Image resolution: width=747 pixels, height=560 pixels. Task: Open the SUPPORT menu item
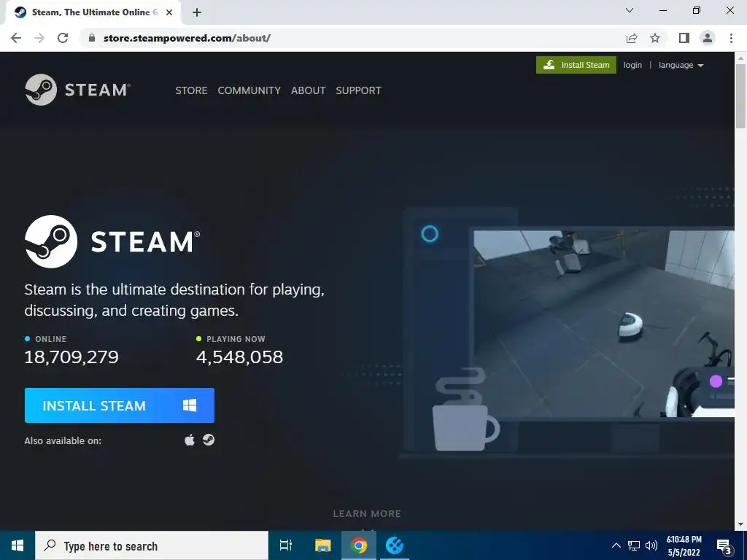[358, 90]
